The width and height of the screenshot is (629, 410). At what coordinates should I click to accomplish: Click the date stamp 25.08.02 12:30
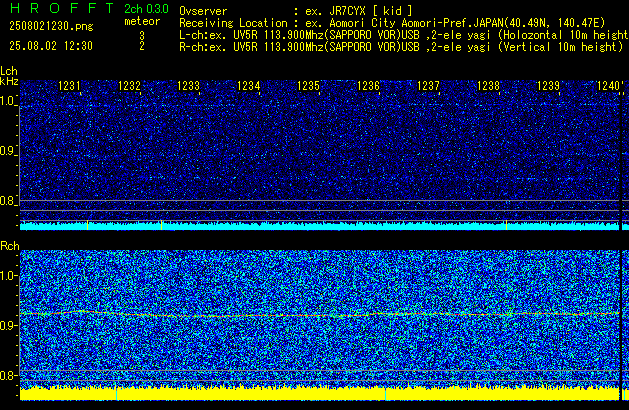pyautogui.click(x=51, y=46)
